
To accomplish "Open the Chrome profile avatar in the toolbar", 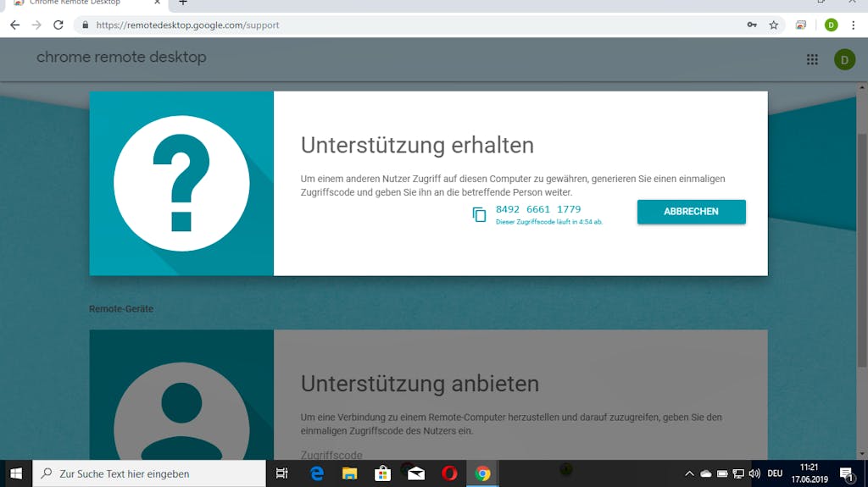I will point(831,25).
